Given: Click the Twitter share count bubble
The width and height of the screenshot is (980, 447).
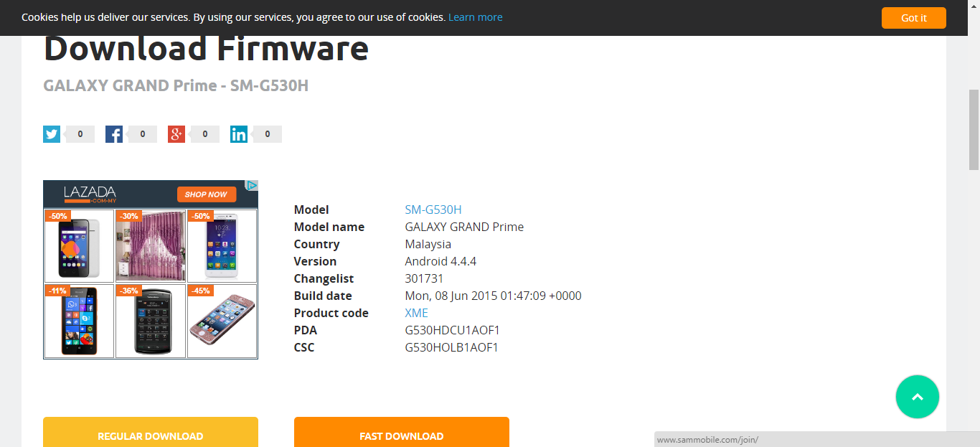Looking at the screenshot, I should 80,134.
